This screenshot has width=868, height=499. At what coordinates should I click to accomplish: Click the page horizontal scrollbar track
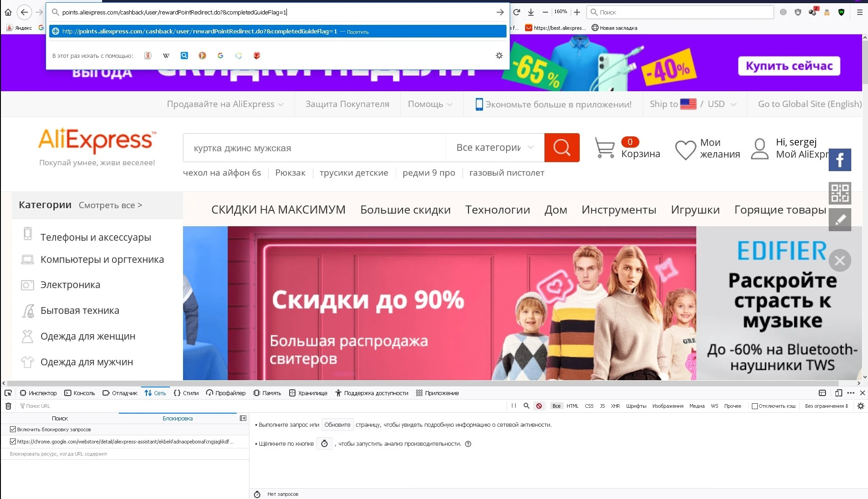coord(431,383)
